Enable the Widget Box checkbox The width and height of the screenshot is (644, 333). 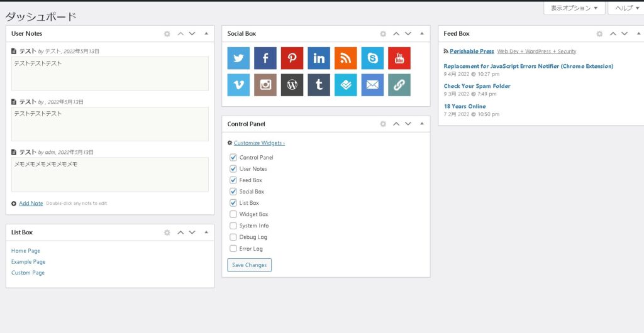(x=233, y=214)
